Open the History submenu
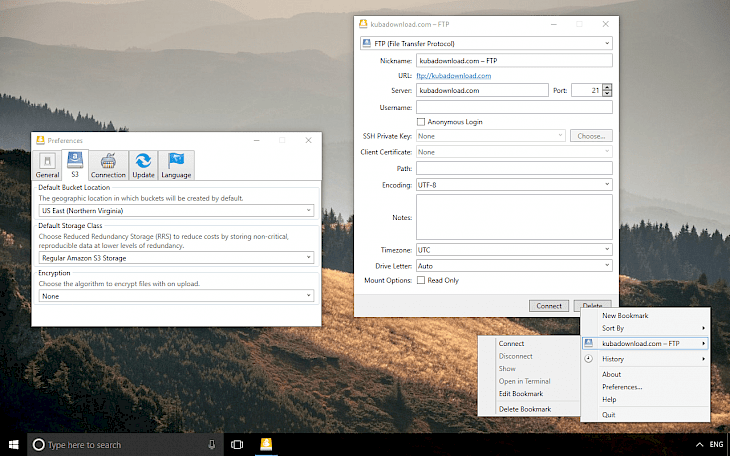The image size is (730, 456). [645, 359]
